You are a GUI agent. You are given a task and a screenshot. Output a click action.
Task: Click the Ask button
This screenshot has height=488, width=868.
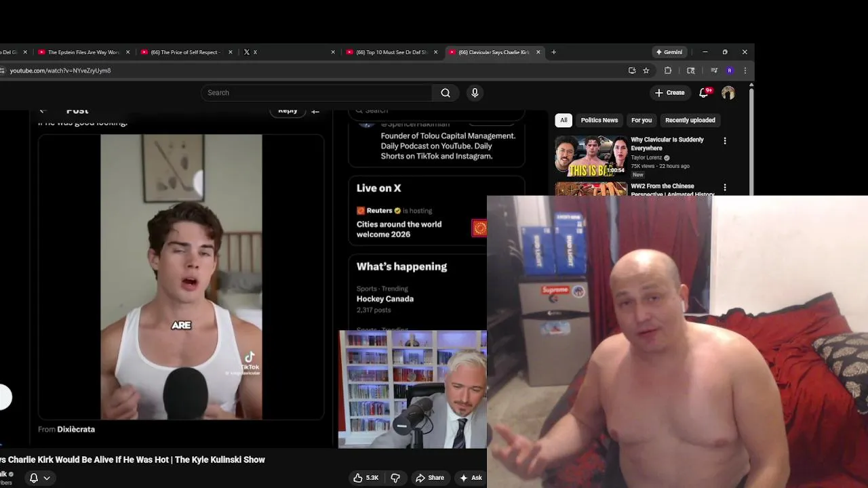tap(471, 478)
